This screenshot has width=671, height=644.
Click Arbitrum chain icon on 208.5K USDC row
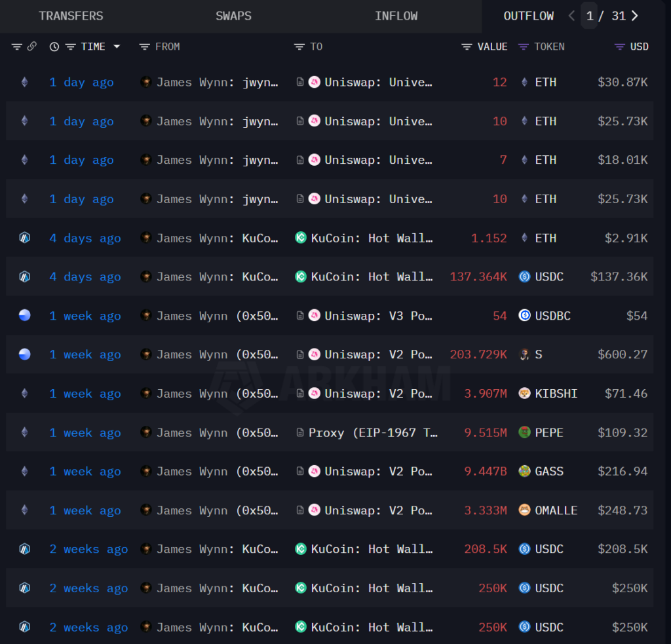(25, 548)
